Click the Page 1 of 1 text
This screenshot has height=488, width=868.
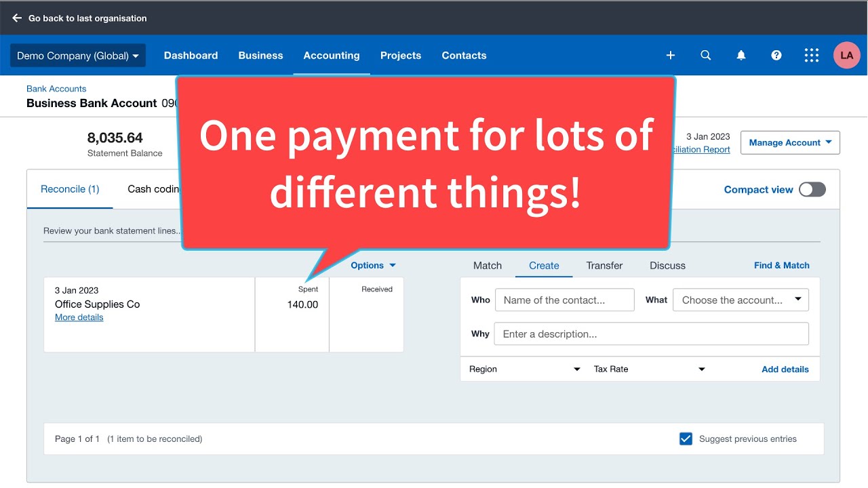pyautogui.click(x=77, y=439)
